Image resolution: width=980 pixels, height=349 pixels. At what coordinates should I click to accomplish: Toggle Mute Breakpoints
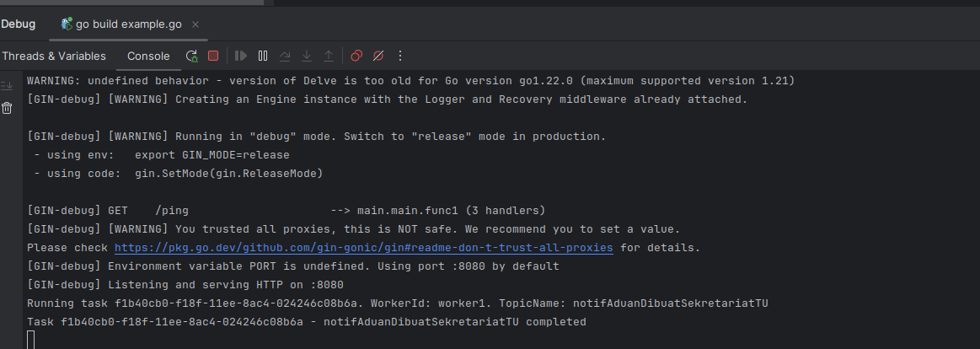point(378,56)
